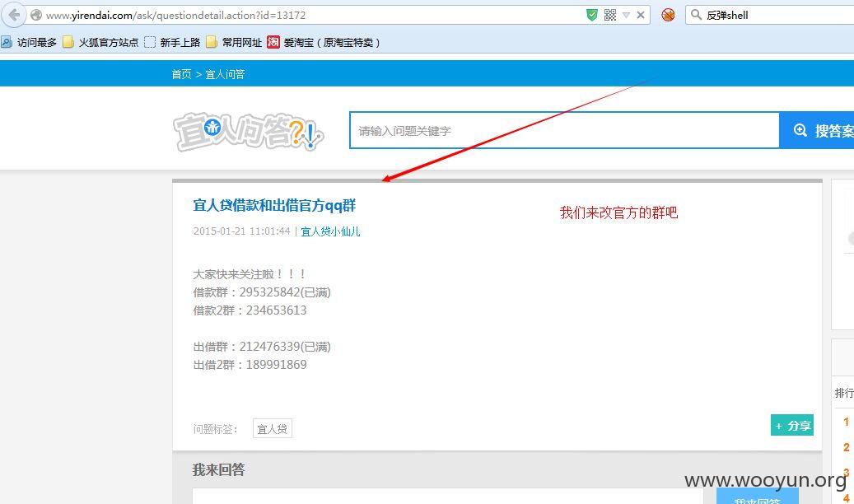
Task: Click the 借款群：295325842(已满) line
Action: (x=262, y=292)
